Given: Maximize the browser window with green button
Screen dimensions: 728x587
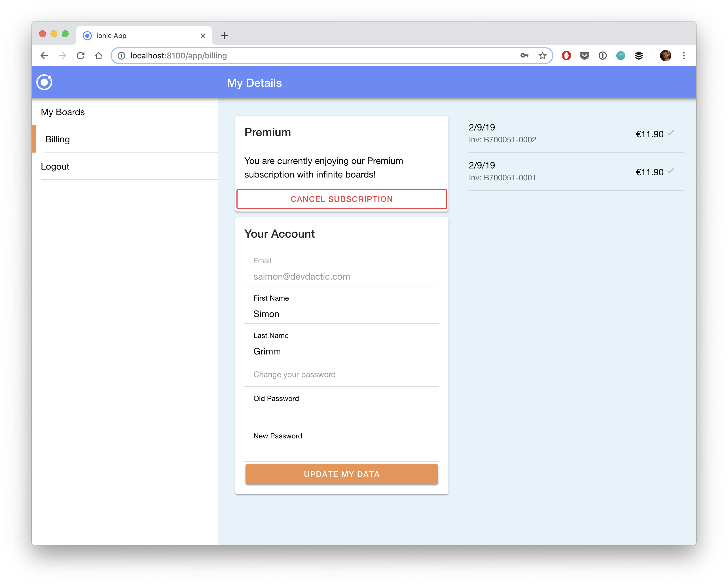Looking at the screenshot, I should [65, 34].
